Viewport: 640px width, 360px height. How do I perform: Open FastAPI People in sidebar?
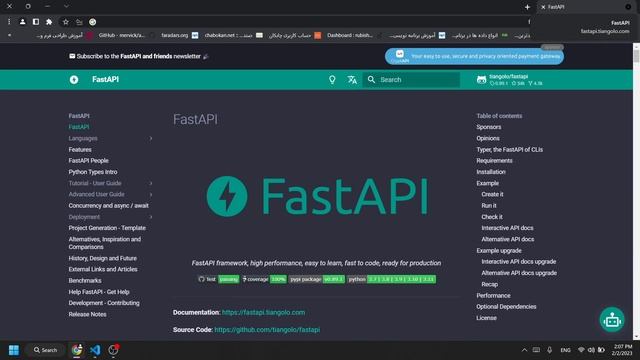click(x=89, y=161)
